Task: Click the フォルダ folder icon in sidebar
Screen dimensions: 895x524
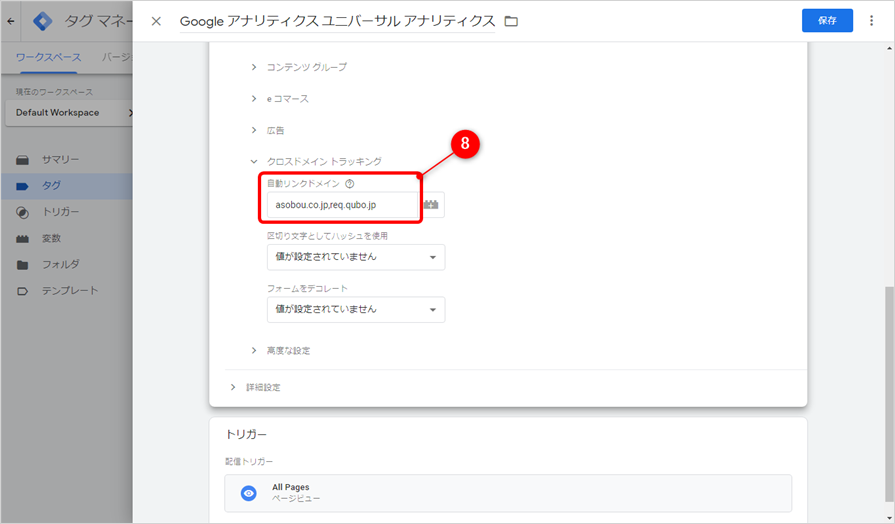Action: pyautogui.click(x=22, y=265)
